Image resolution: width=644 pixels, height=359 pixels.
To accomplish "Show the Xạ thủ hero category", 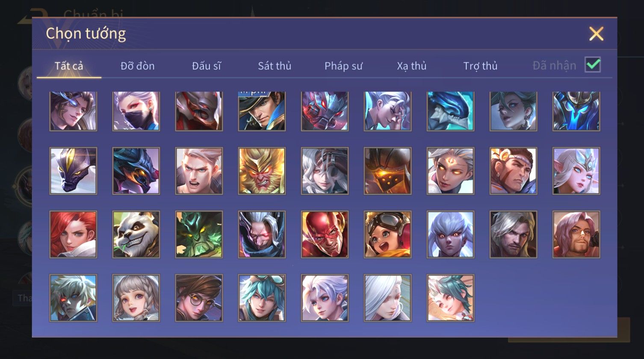I will click(412, 66).
